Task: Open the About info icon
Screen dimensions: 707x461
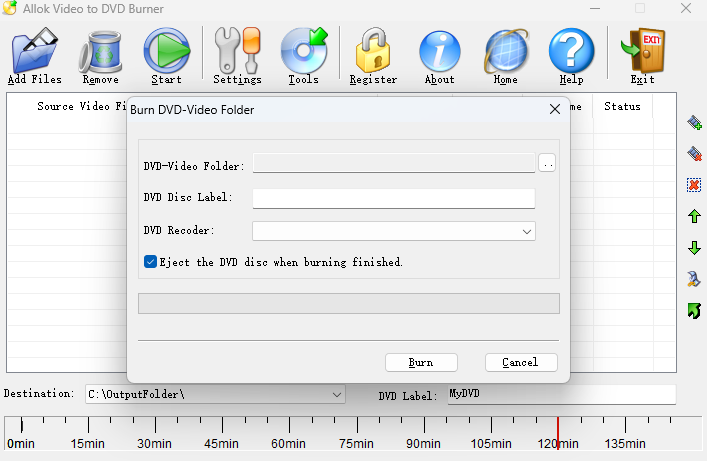Action: click(x=439, y=51)
